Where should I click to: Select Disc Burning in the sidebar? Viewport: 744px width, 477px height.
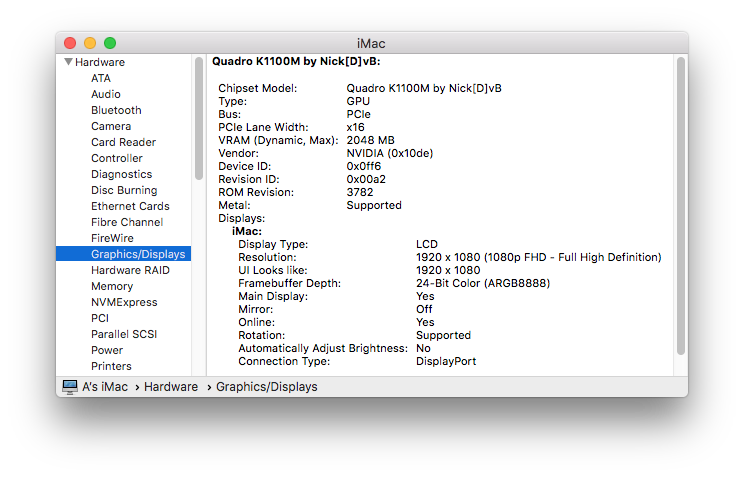pyautogui.click(x=124, y=190)
